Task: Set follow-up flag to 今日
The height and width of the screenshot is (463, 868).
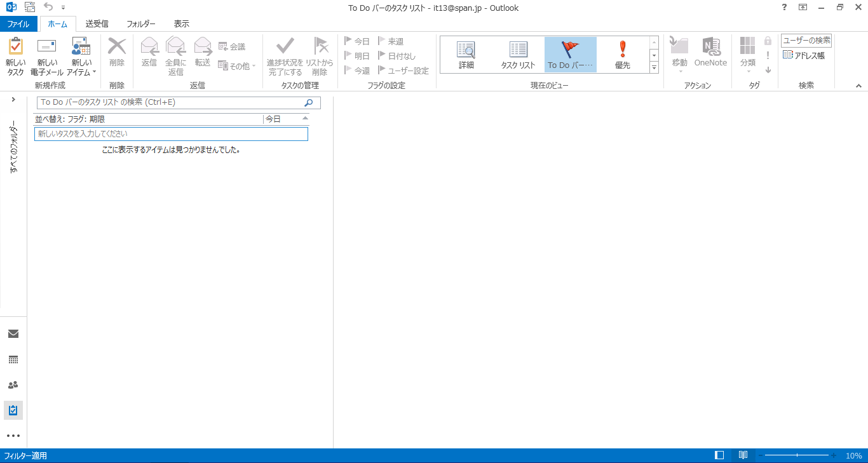Action: pyautogui.click(x=357, y=41)
